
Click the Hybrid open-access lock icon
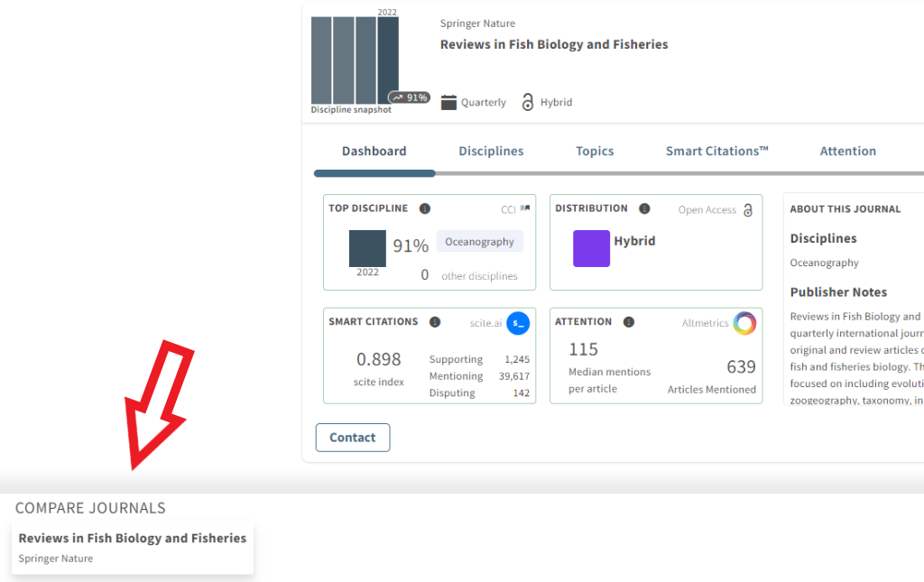click(528, 102)
